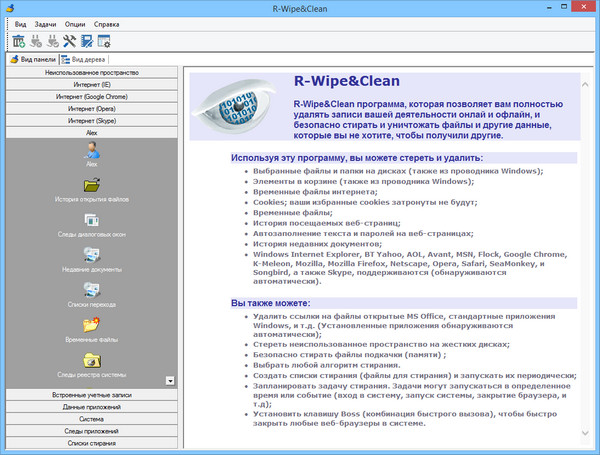Expand the Списки стирания section
Screen dimensions: 600x455
[91, 441]
